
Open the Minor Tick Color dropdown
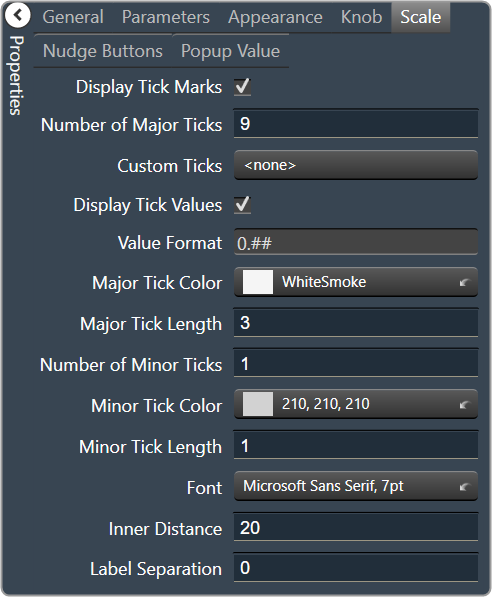[x=356, y=404]
